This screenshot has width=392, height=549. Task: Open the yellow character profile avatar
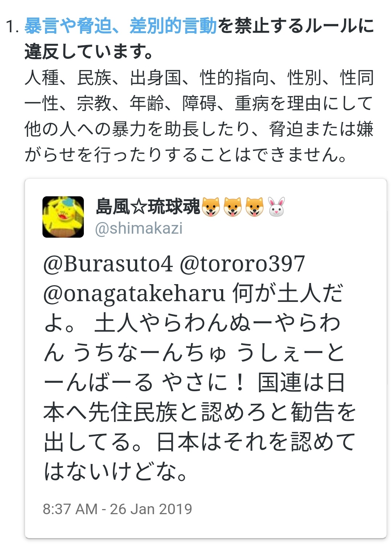tap(63, 217)
